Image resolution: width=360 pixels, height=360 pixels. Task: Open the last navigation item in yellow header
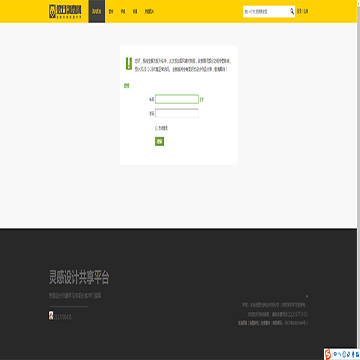(149, 11)
